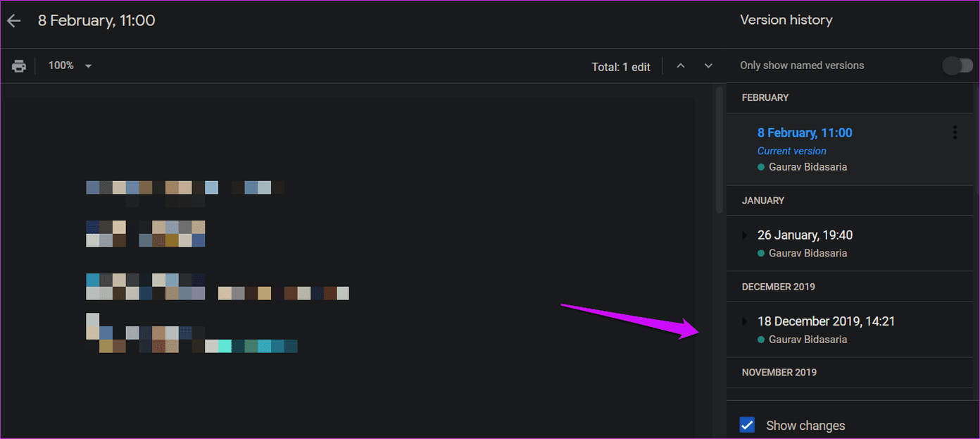Click the NOVEMBER 2019 section header

click(x=779, y=372)
